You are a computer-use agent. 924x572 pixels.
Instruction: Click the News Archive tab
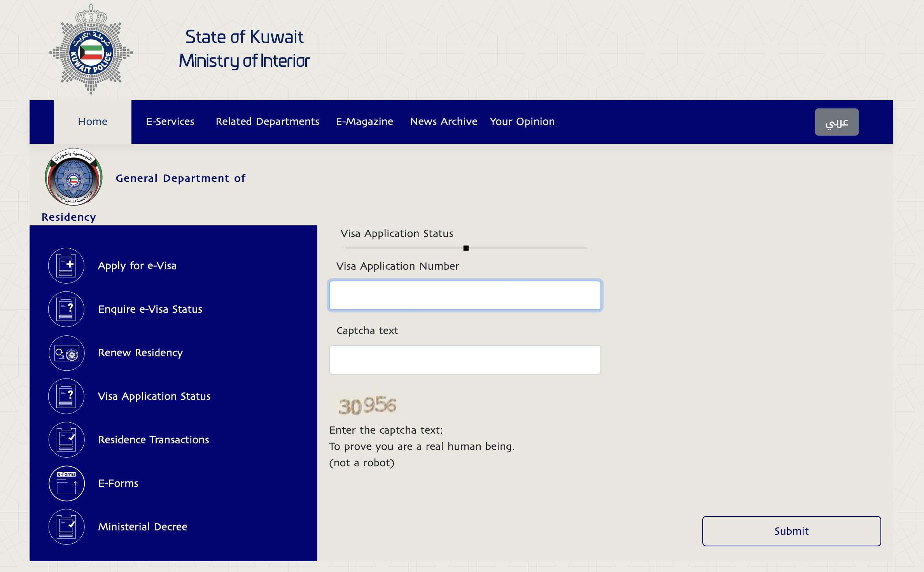coord(443,121)
